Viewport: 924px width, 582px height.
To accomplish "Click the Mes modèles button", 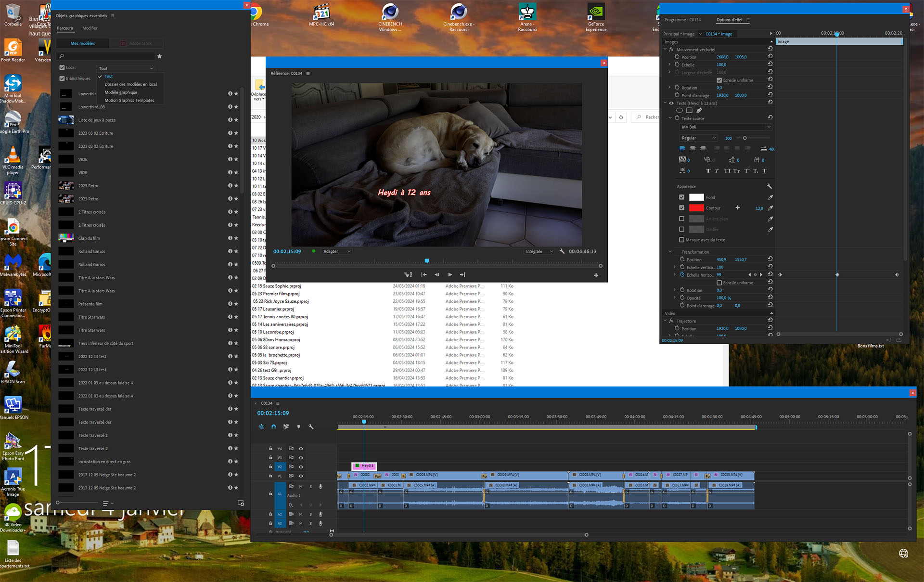I will pyautogui.click(x=83, y=43).
